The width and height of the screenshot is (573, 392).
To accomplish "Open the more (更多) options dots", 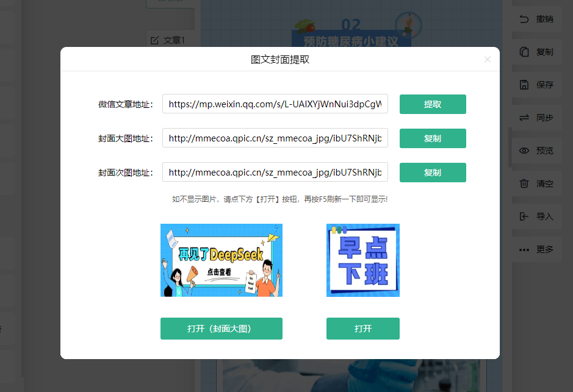I will tap(524, 249).
